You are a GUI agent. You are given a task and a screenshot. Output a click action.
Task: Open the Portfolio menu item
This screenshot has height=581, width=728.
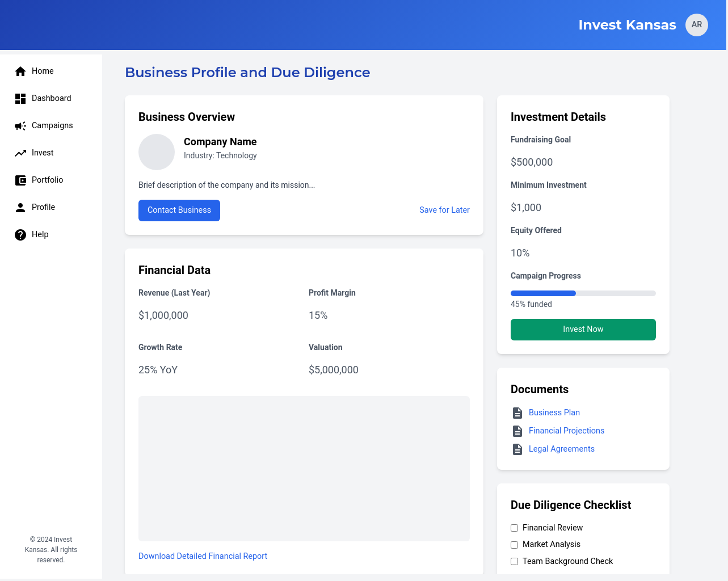[47, 180]
